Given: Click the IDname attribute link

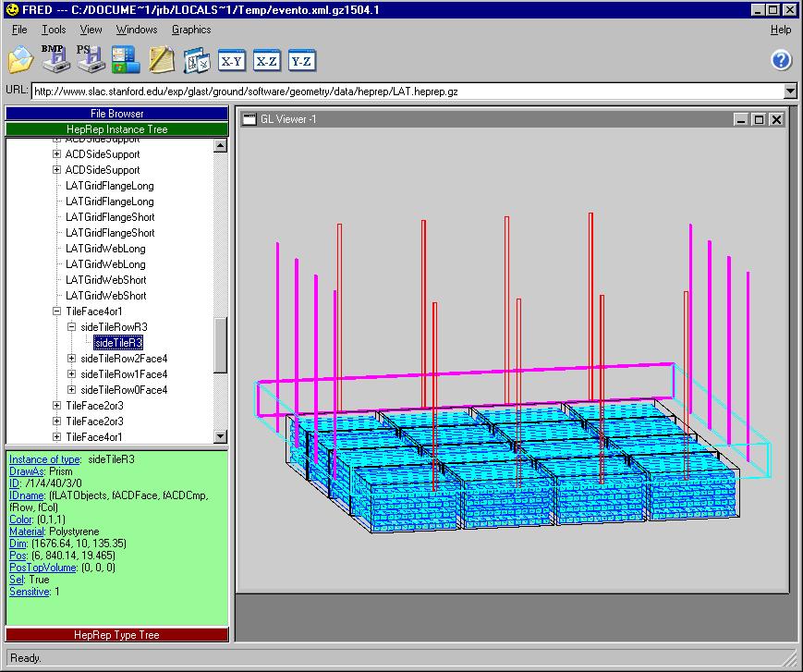Looking at the screenshot, I should click(x=27, y=495).
